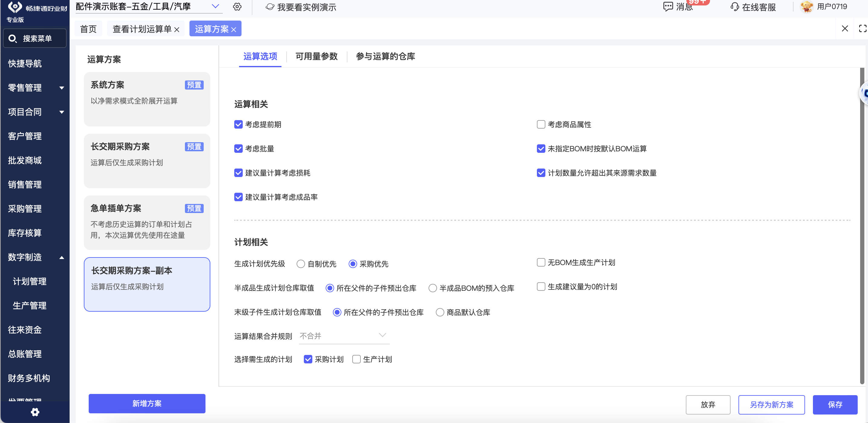Open the messages chat icon
Viewport: 868px width, 423px height.
(668, 7)
